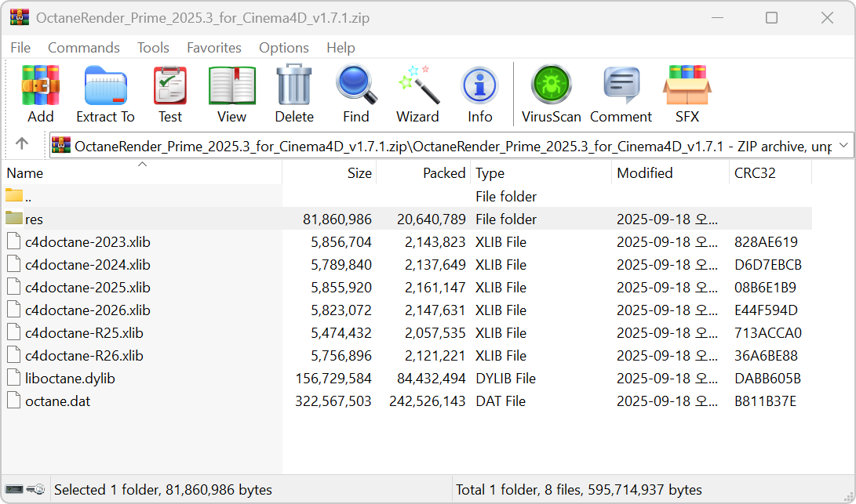
Task: Select the res folder
Action: [x=34, y=219]
